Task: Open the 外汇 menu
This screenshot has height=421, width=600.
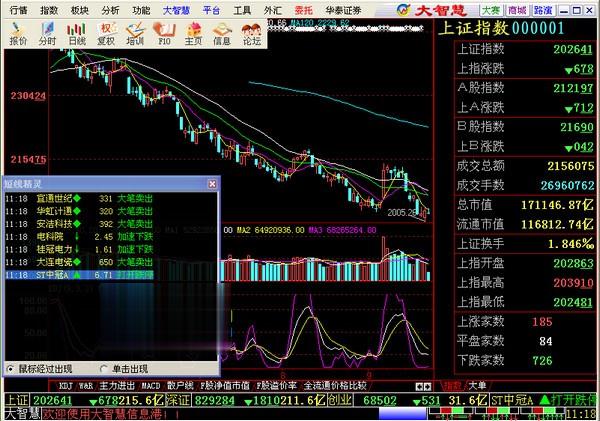Action: [273, 10]
